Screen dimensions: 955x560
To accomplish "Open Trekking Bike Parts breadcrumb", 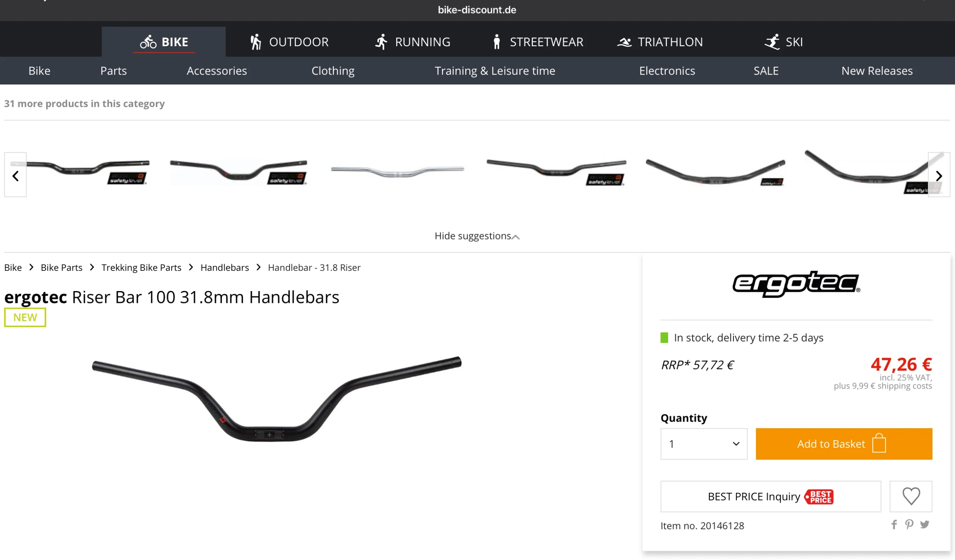I will tap(141, 267).
